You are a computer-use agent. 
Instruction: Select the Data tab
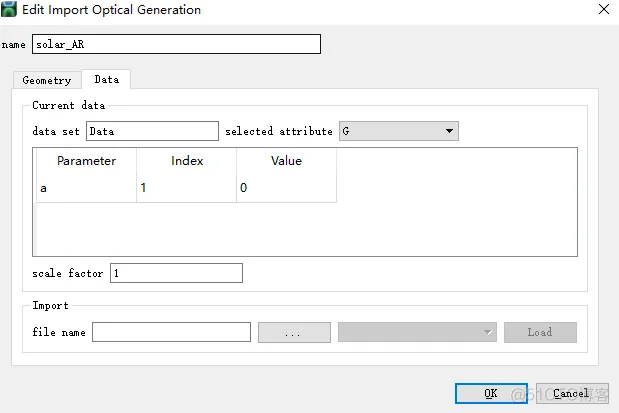tap(107, 79)
